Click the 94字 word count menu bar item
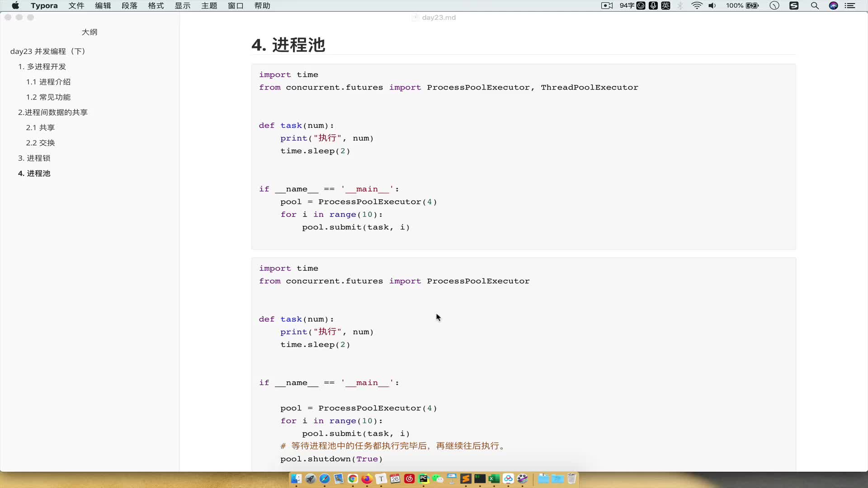Screen dimensions: 868x488 point(627,5)
